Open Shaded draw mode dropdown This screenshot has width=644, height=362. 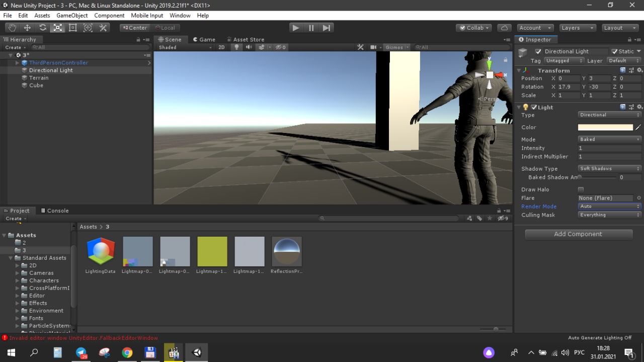(x=185, y=47)
